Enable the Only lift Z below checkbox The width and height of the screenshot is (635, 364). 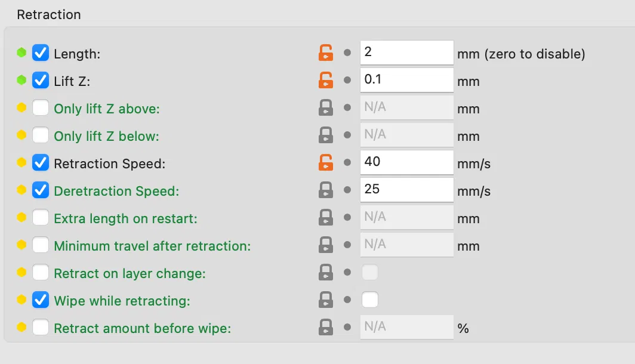point(41,135)
